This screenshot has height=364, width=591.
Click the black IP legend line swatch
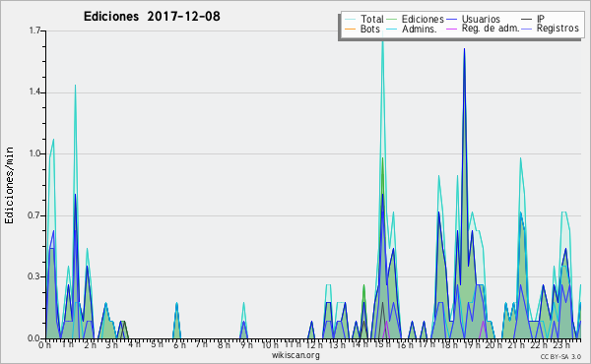[527, 20]
